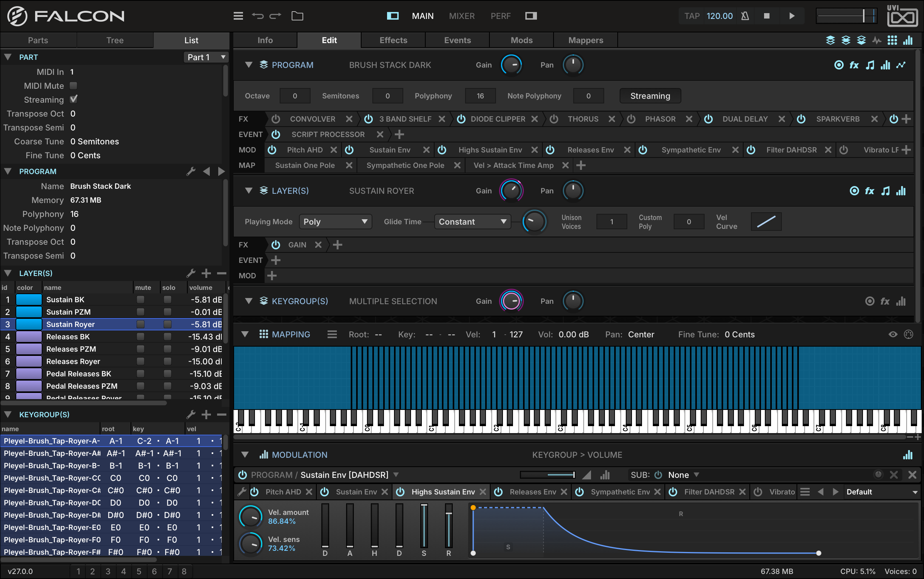Toggle Part Streaming checkbox
Image resolution: width=924 pixels, height=579 pixels.
[73, 99]
